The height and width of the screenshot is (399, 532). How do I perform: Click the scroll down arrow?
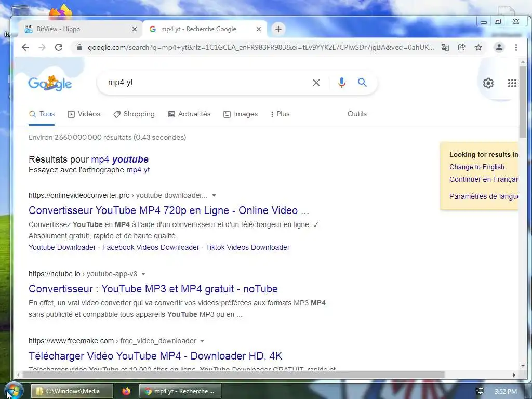523,366
